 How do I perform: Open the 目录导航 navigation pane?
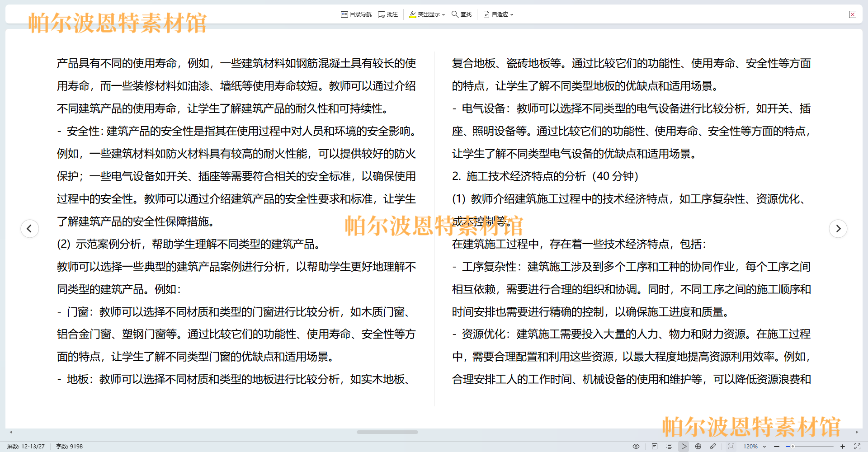point(356,14)
